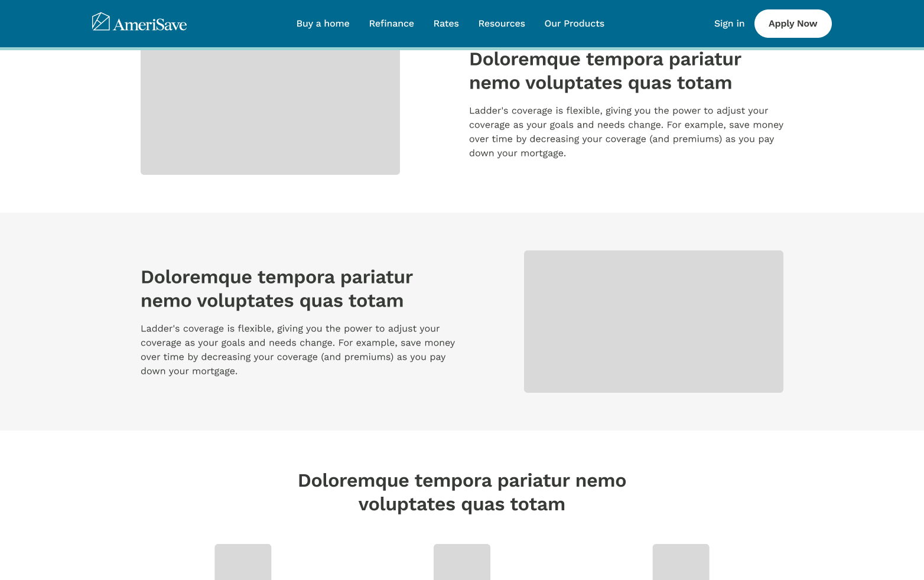924x580 pixels.
Task: Open the Buy a home menu
Action: [323, 24]
